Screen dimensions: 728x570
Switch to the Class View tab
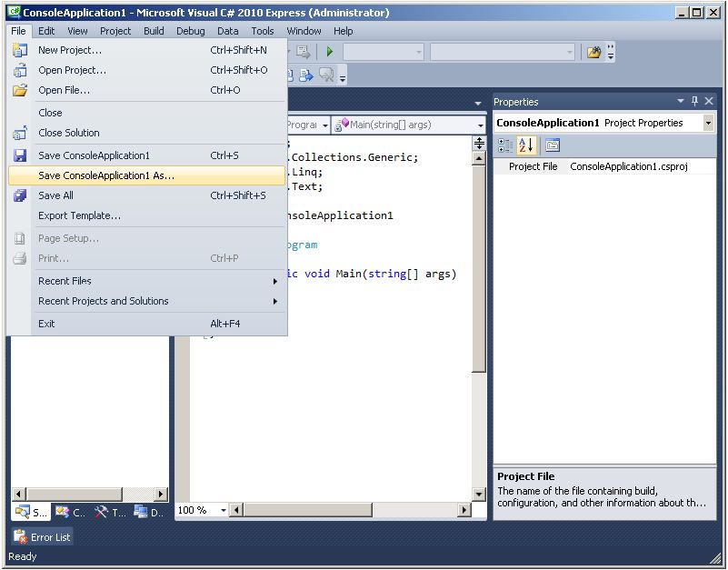(70, 513)
